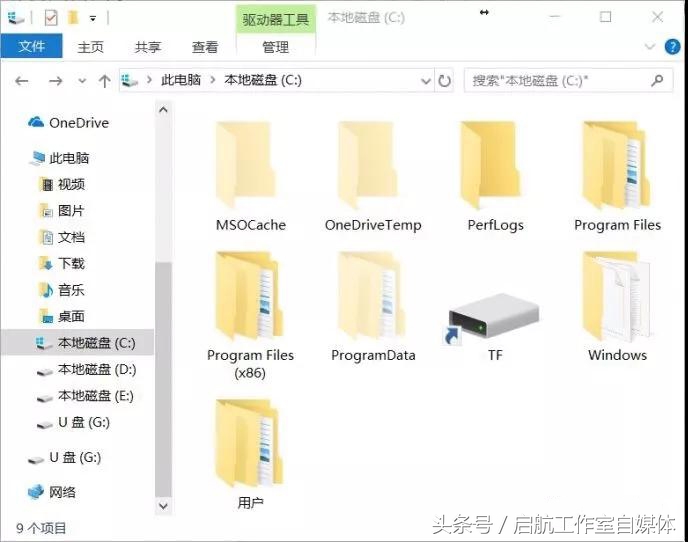Expand breadcrumb arrow before 此电脑

pyautogui.click(x=149, y=80)
